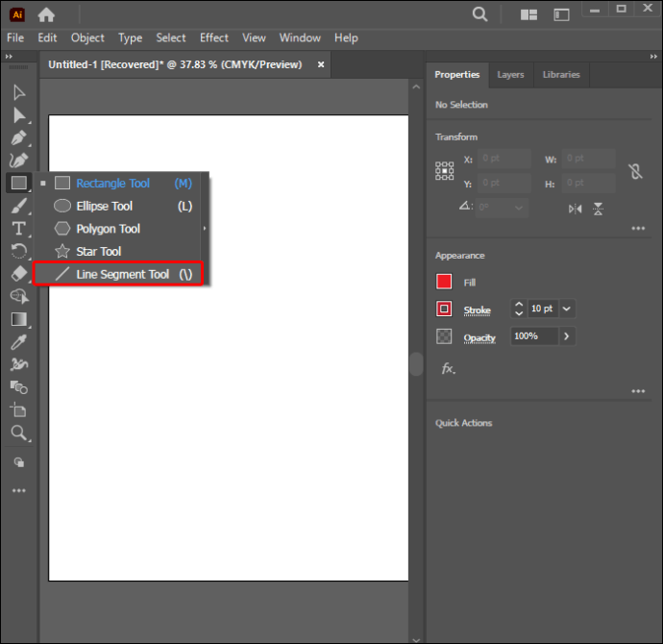663x644 pixels.
Task: Open Edit Toolbar three dots
Action: pyautogui.click(x=18, y=490)
